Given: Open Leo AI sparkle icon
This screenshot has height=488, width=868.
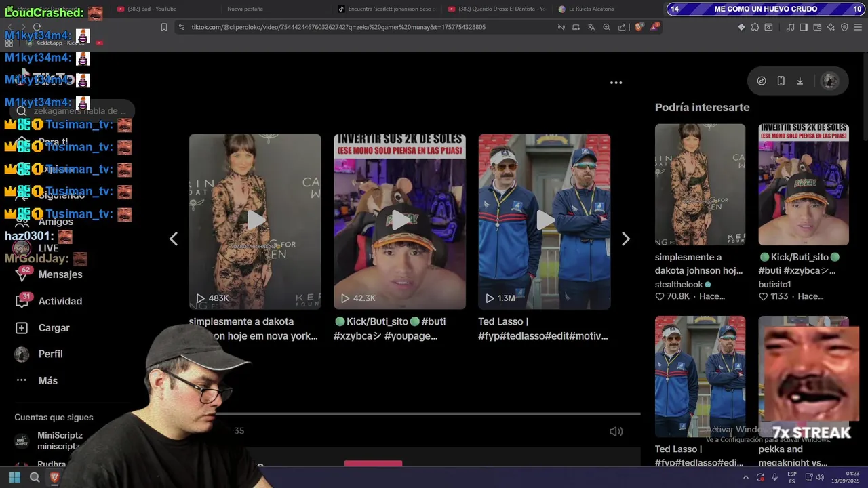Looking at the screenshot, I should click(x=831, y=27).
